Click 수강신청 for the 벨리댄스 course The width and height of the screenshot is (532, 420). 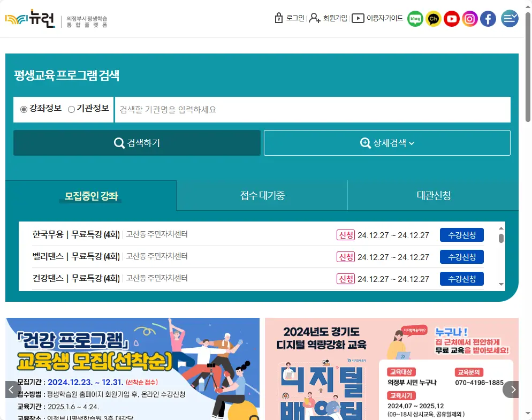[x=461, y=256]
